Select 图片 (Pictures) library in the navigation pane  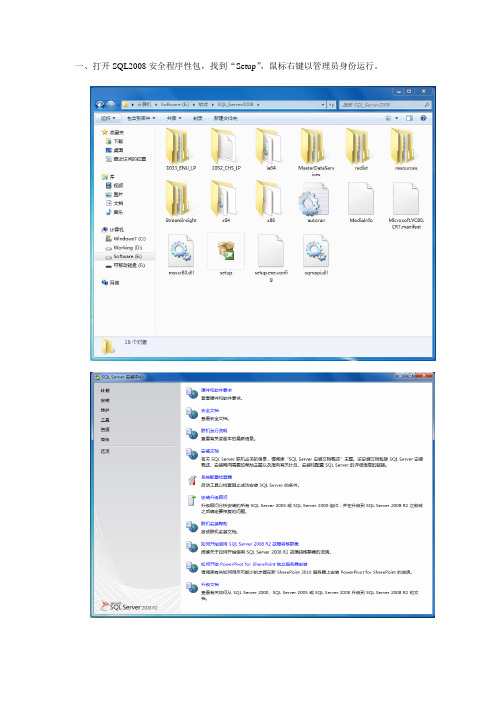[114, 194]
